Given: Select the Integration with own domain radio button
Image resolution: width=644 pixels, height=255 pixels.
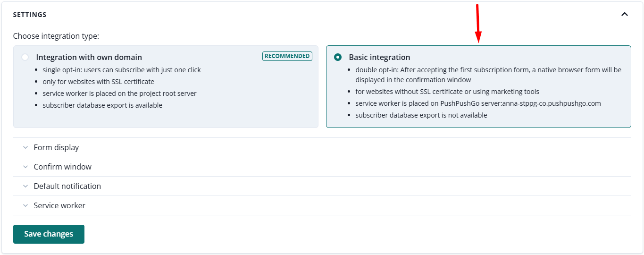Looking at the screenshot, I should 25,57.
